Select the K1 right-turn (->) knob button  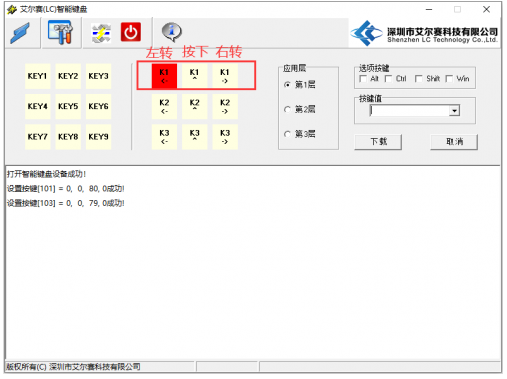(225, 76)
